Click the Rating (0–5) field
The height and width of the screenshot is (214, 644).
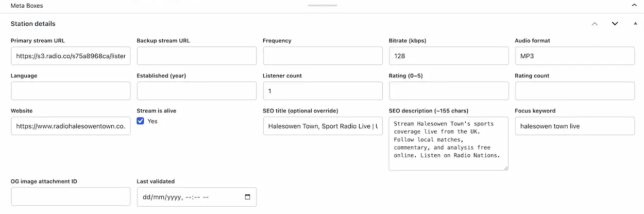click(449, 91)
